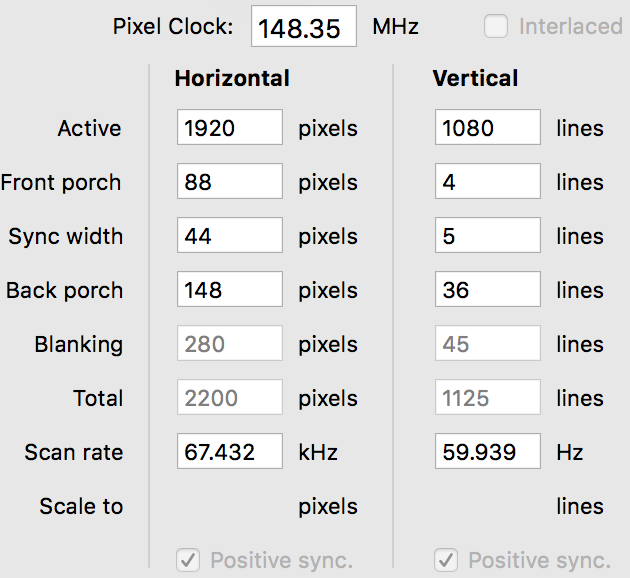Toggle horizontal Positive sync checkbox
630x578 pixels.
coord(190,560)
